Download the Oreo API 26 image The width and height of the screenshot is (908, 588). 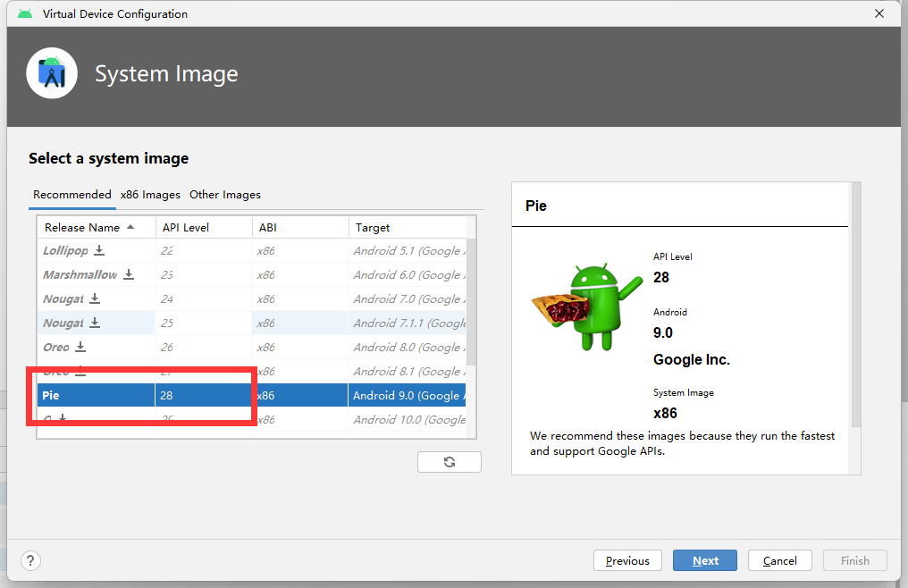tap(80, 347)
